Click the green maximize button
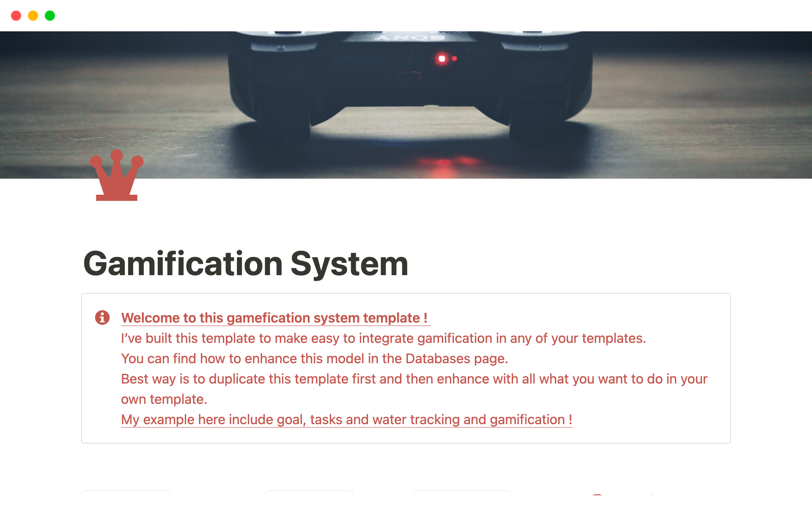The image size is (812, 508). (x=50, y=15)
